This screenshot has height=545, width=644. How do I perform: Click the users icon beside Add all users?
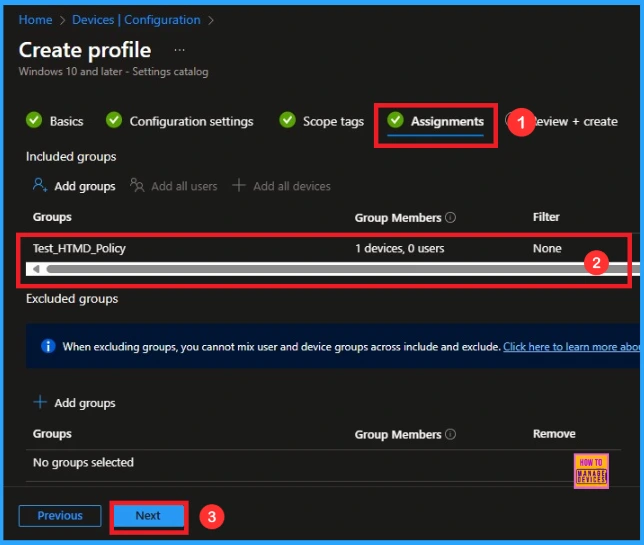(137, 185)
